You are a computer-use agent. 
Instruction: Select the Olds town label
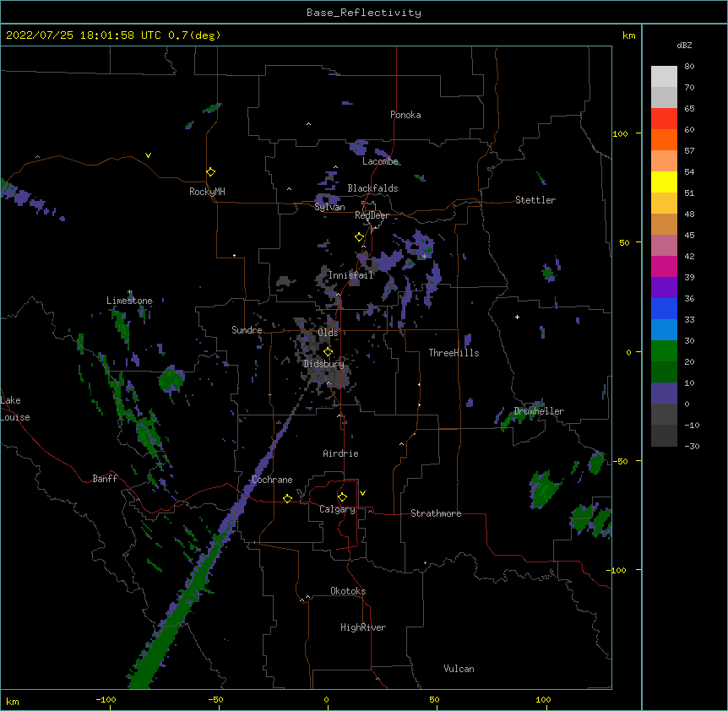click(328, 333)
